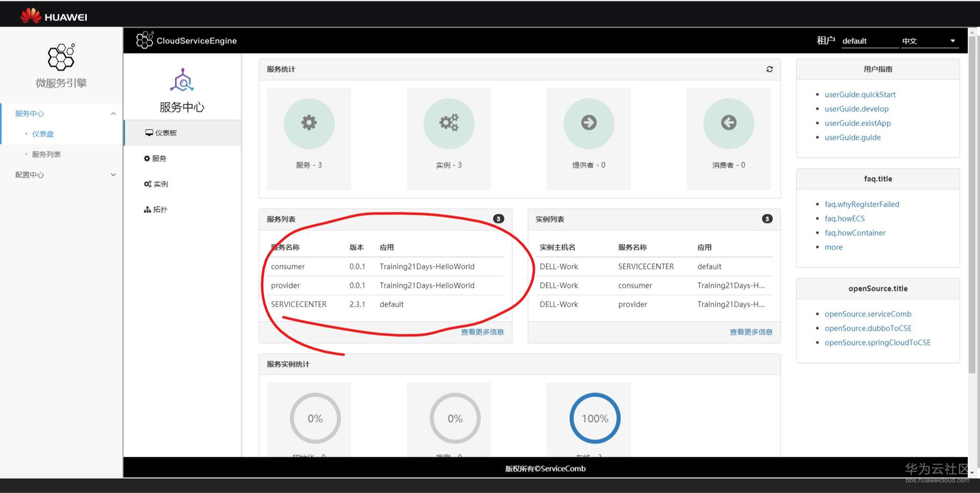Click the left-arrow icon for 消费者 - 0

click(728, 123)
